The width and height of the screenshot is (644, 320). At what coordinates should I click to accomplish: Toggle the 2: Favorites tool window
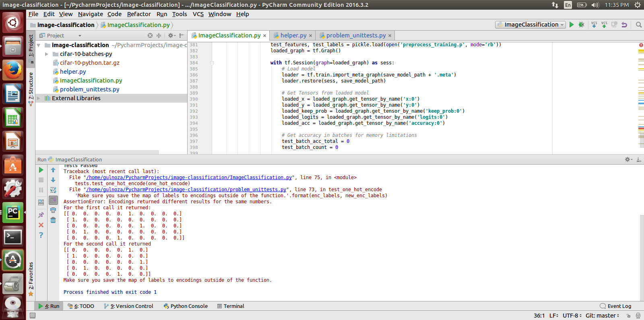pos(31,279)
